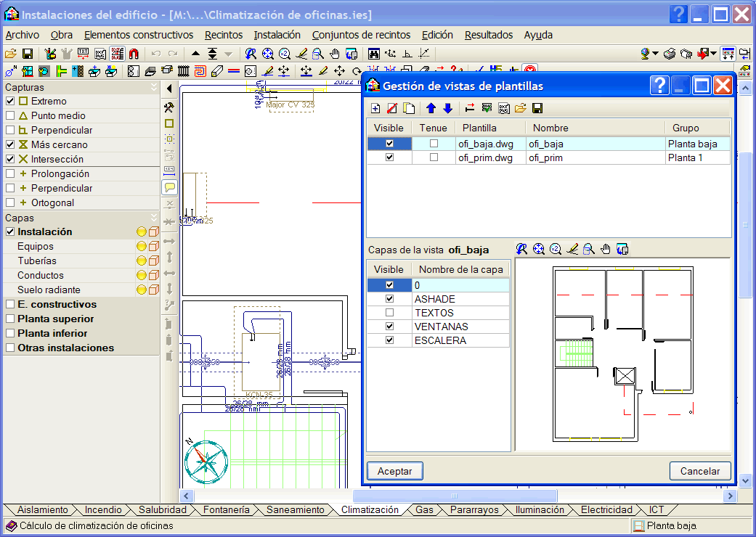Toggle the Intersección snap checkbox
The height and width of the screenshot is (537, 756).
[x=10, y=159]
